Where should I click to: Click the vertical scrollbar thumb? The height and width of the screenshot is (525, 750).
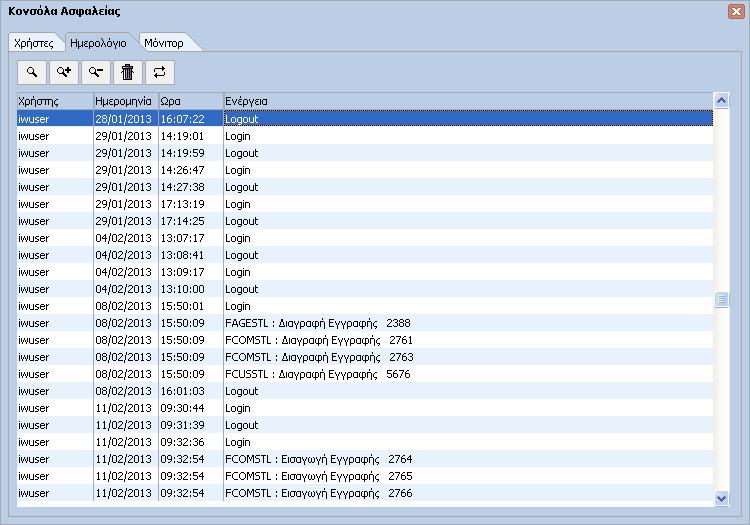[x=721, y=300]
